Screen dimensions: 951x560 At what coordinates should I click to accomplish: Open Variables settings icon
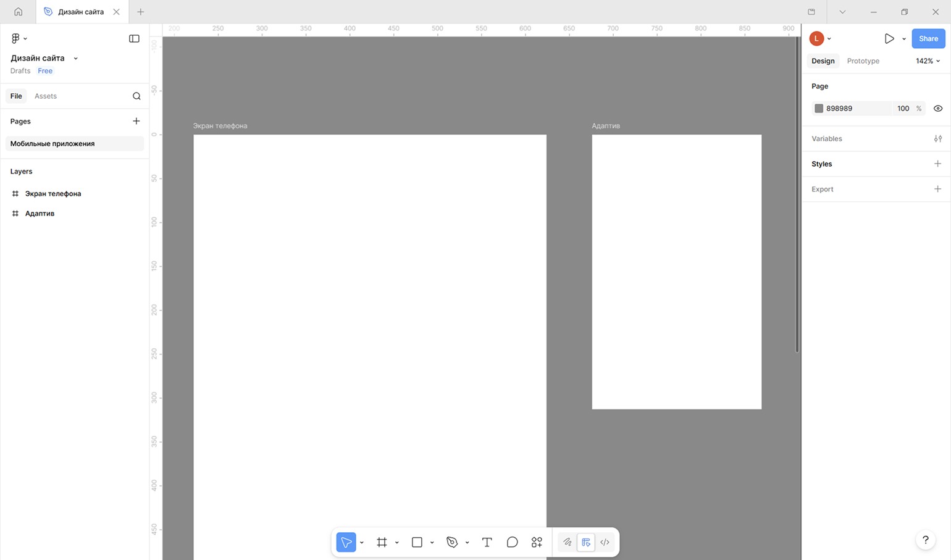click(937, 138)
